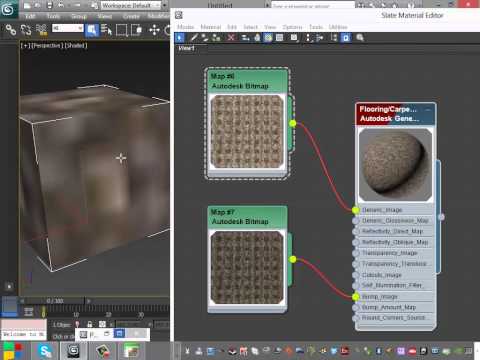Toggle Parameter Editor icon
The image size is (480, 360).
346,38
